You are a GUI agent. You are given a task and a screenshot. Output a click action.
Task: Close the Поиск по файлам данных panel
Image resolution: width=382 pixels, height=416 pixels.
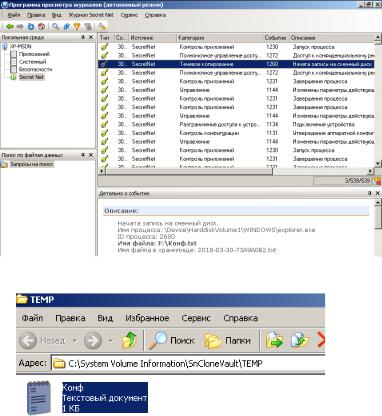coord(91,155)
